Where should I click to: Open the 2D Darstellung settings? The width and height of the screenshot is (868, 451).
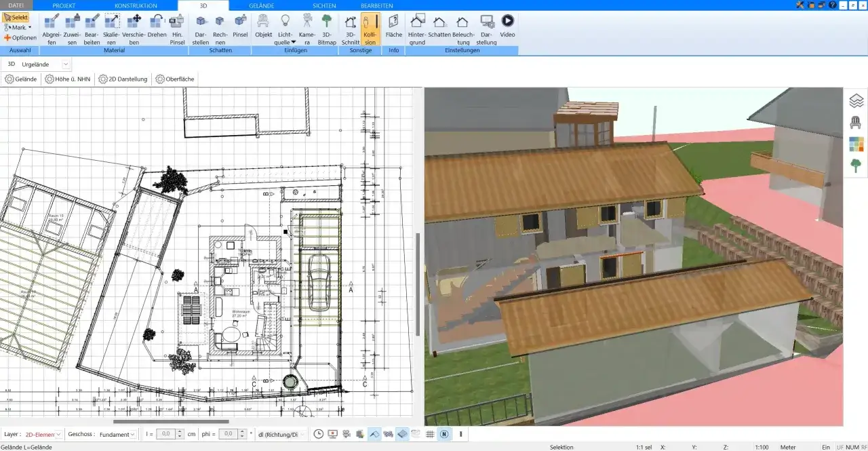(x=123, y=79)
